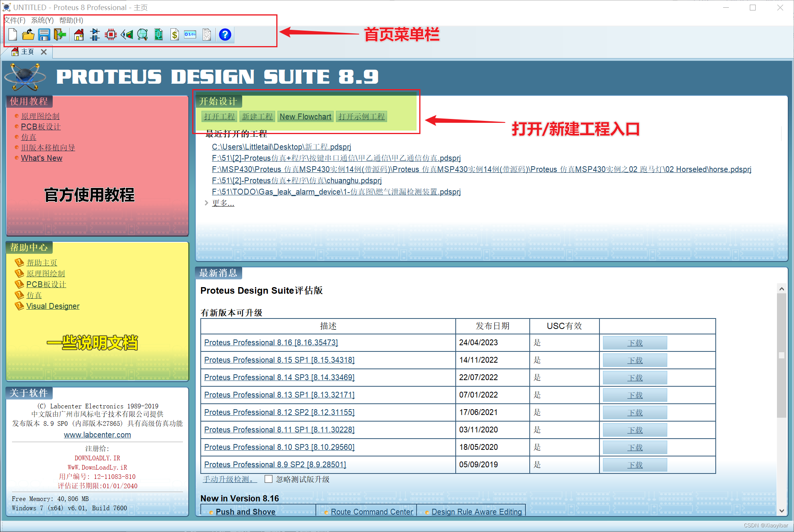This screenshot has width=794, height=532.
Task: Download Proteus Professional 8.16 via 下载 button
Action: point(634,343)
